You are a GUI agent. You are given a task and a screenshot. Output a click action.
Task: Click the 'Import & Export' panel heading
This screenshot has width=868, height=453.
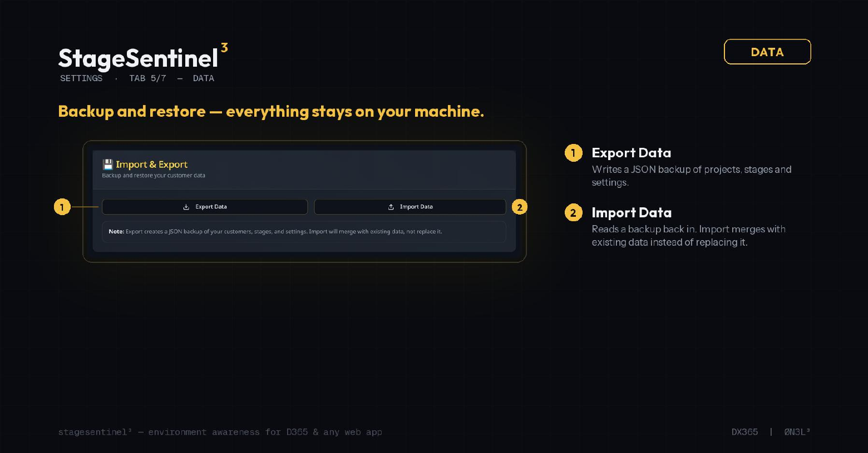(x=151, y=165)
